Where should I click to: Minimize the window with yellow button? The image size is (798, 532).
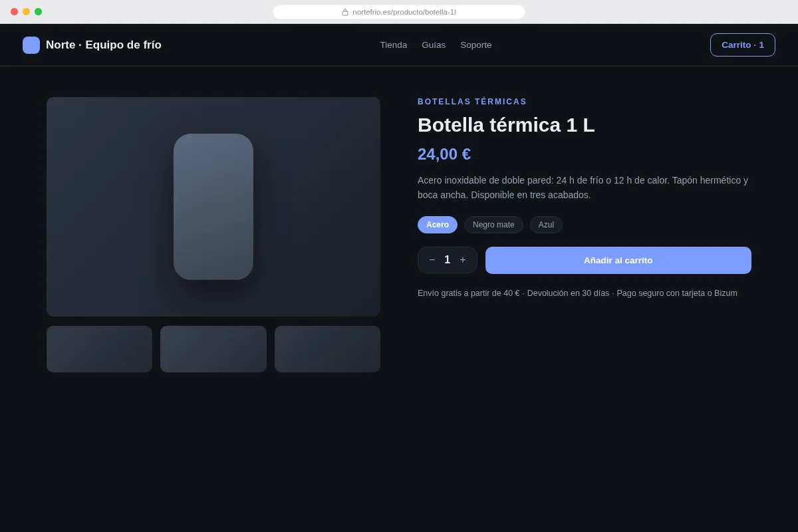(x=26, y=12)
